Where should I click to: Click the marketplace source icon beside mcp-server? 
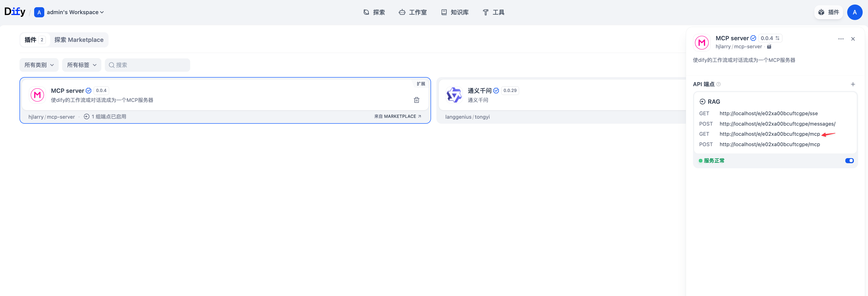[x=769, y=47]
